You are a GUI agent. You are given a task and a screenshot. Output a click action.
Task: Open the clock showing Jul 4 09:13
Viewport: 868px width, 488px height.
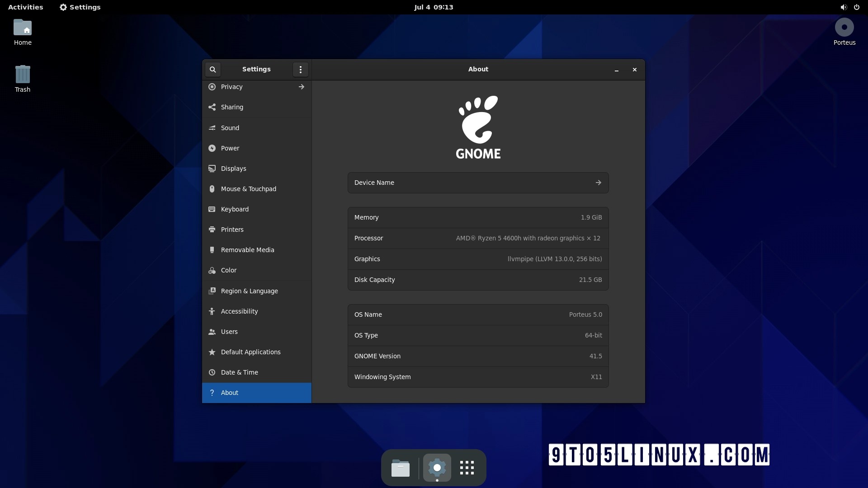pyautogui.click(x=433, y=7)
